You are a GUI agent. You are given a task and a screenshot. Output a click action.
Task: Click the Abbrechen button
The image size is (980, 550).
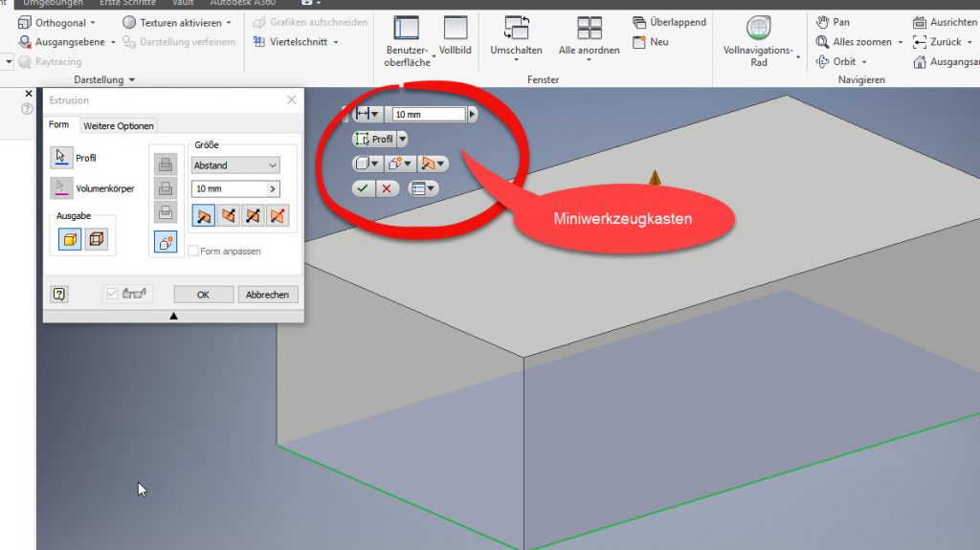click(267, 295)
